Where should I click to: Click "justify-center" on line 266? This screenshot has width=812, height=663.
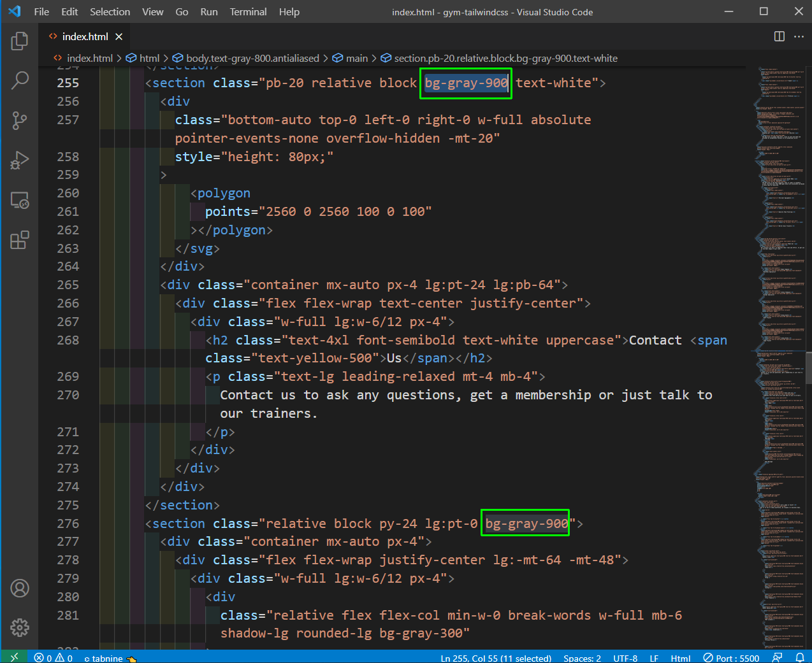tap(523, 303)
